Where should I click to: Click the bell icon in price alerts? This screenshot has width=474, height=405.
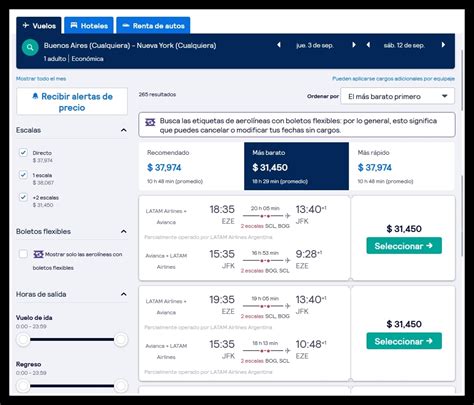click(35, 96)
